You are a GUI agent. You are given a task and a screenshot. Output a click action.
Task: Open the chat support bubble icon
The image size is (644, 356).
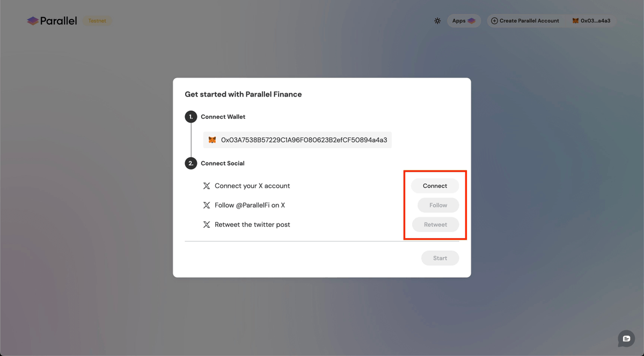click(626, 339)
